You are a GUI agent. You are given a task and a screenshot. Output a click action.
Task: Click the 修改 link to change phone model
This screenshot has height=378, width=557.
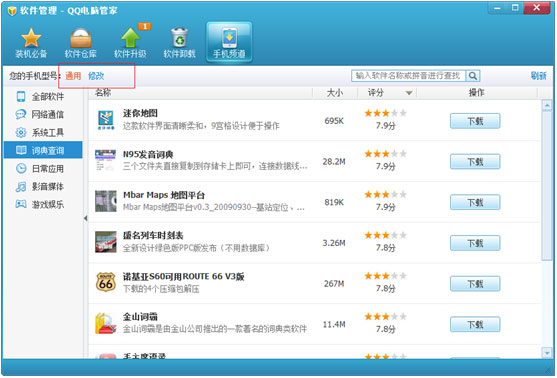tap(96, 76)
